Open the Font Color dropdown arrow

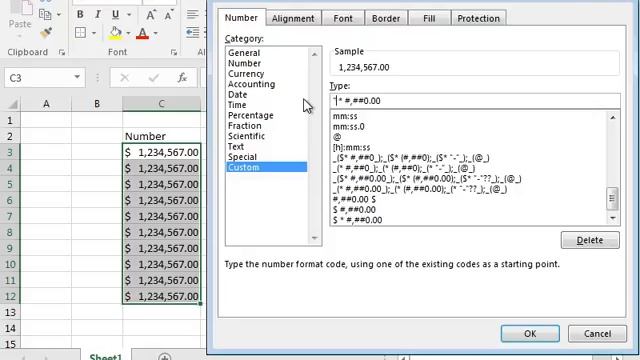point(155,33)
